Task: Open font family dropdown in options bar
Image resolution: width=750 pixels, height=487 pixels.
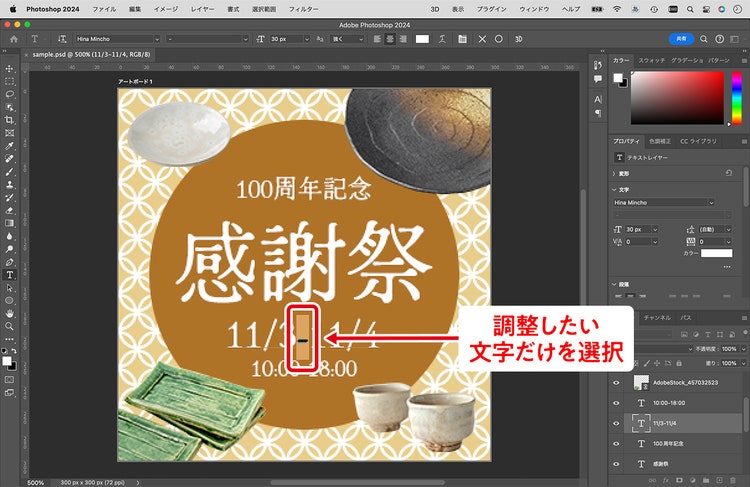Action: [156, 39]
